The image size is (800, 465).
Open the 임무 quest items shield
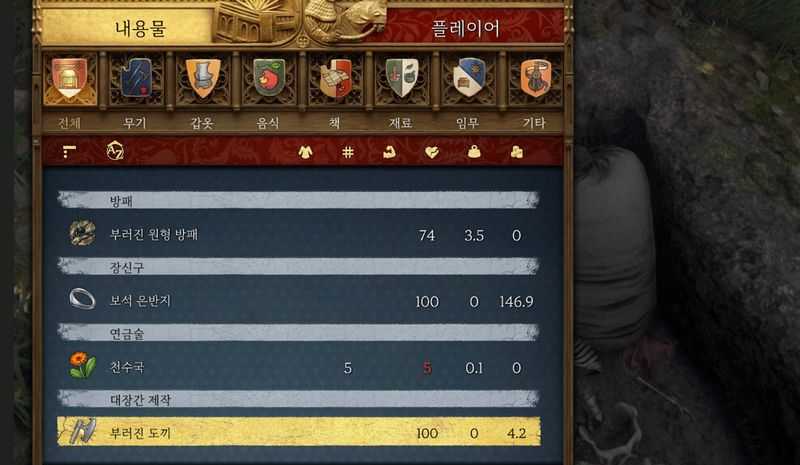468,78
